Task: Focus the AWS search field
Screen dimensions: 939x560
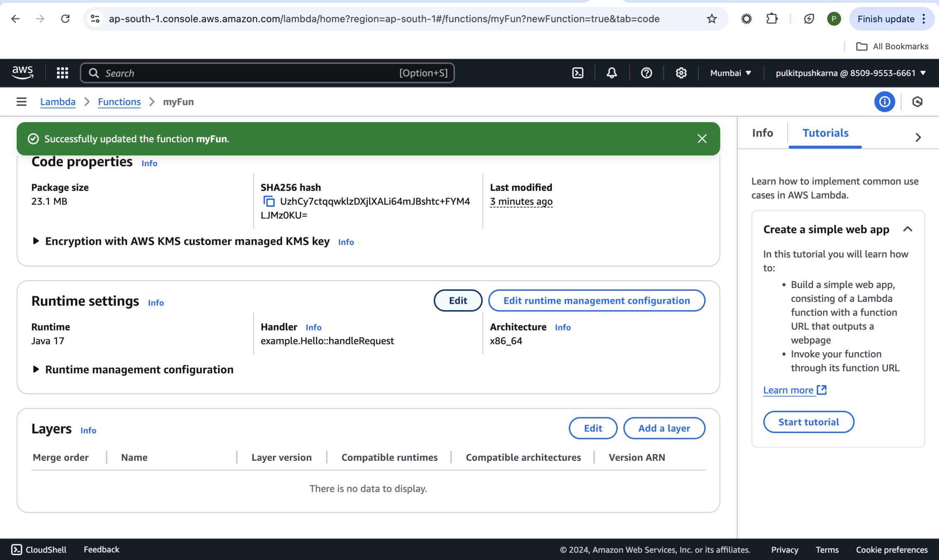Action: [249, 73]
